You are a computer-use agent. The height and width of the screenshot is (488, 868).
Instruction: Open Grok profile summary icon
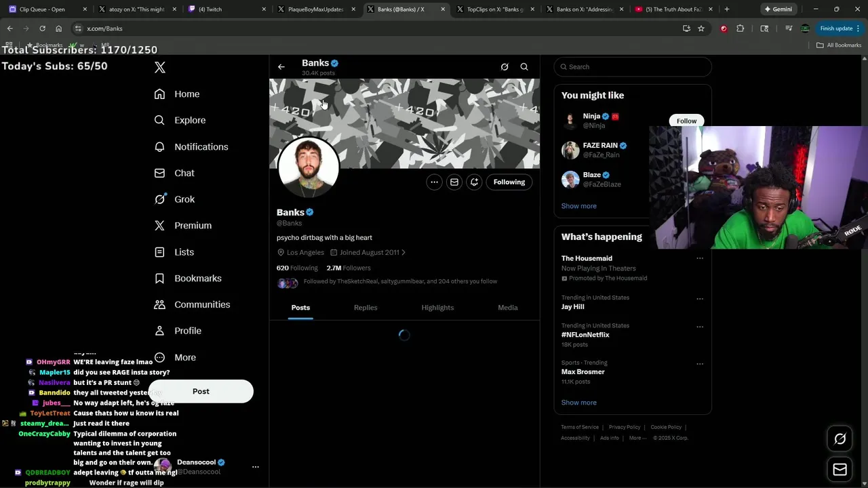(505, 67)
